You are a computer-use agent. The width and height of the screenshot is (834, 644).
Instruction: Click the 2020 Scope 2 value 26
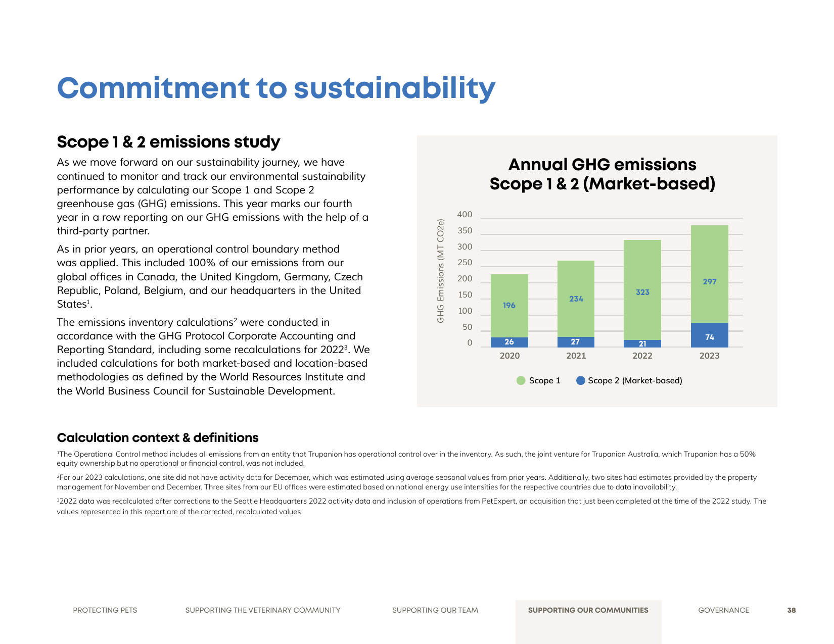pos(509,342)
